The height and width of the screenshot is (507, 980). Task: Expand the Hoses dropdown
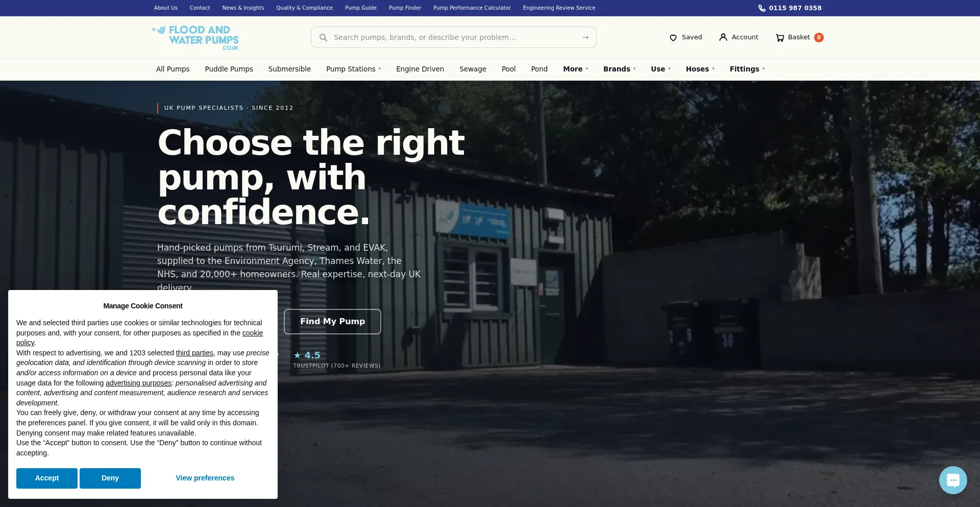(700, 69)
